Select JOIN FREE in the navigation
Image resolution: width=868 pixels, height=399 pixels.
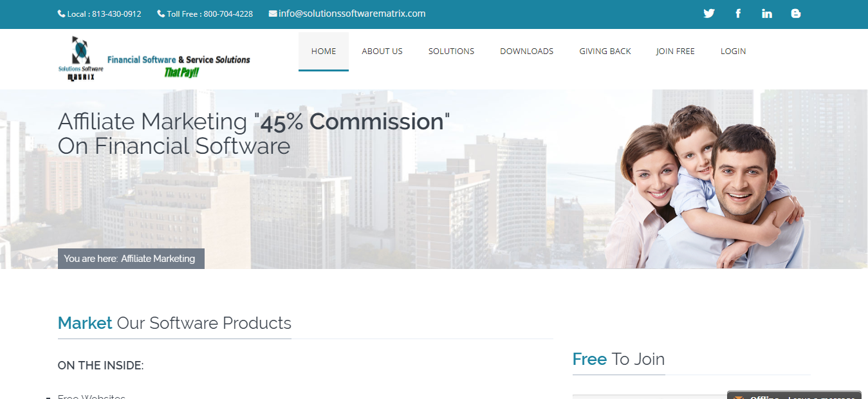(676, 51)
